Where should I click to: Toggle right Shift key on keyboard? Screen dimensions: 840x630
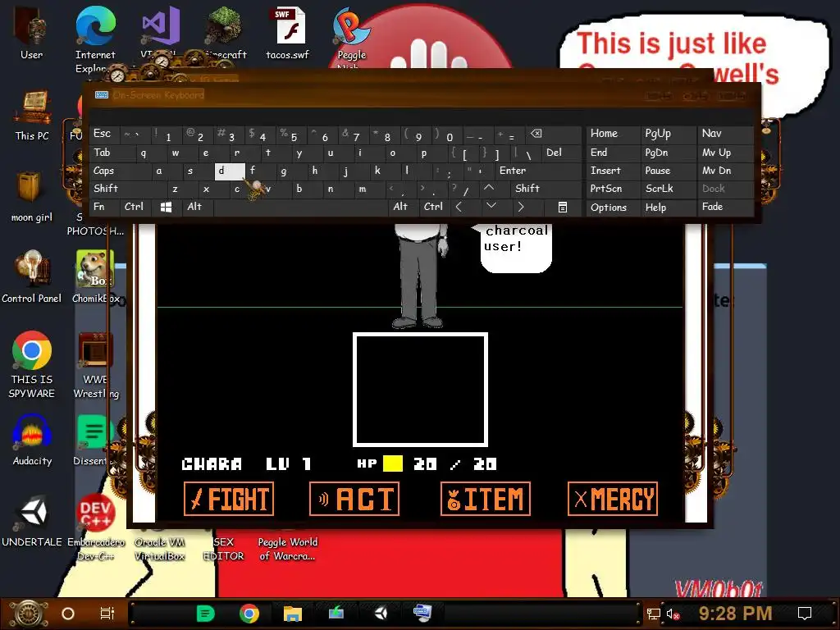pyautogui.click(x=546, y=189)
